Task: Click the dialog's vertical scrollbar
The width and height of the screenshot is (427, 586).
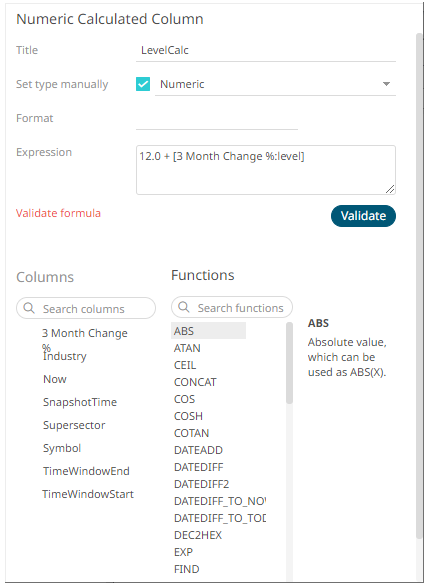Action: coord(419,286)
